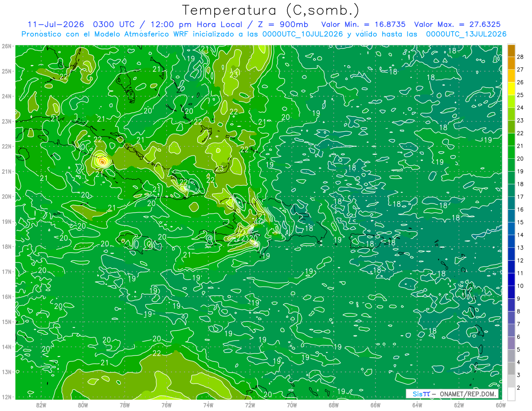Click colorbar value label "12"
This screenshot has height=411, width=532.
520,260
